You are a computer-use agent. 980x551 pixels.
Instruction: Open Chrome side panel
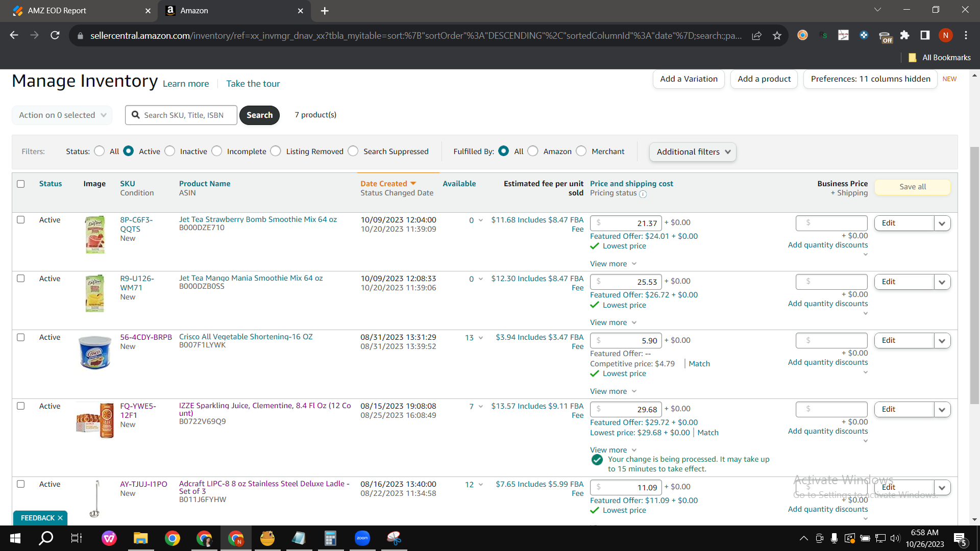coord(925,35)
